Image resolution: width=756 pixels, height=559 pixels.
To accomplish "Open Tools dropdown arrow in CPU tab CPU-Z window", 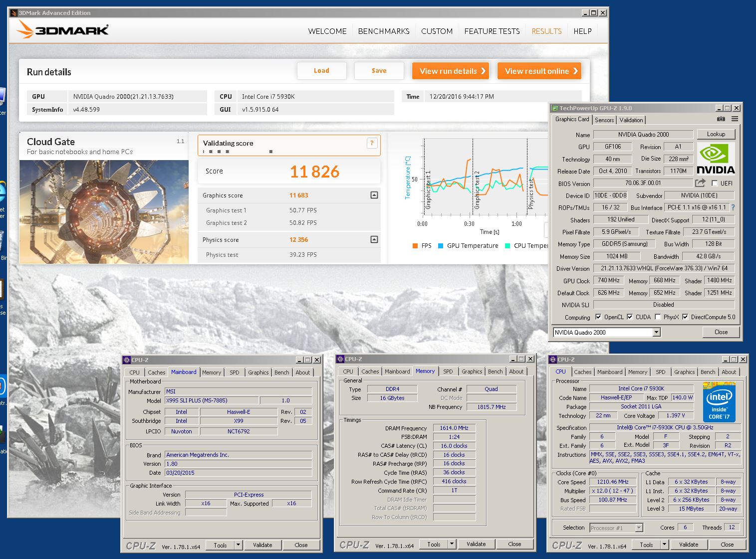I will coord(664,545).
